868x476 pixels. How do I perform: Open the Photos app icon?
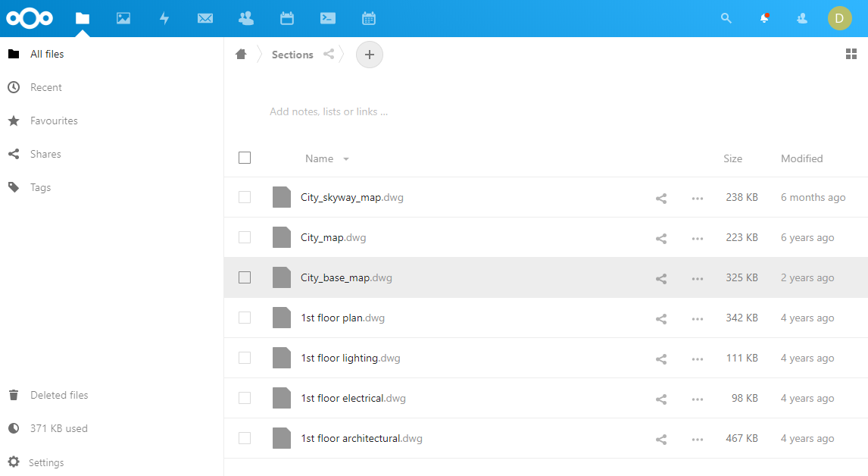point(123,18)
